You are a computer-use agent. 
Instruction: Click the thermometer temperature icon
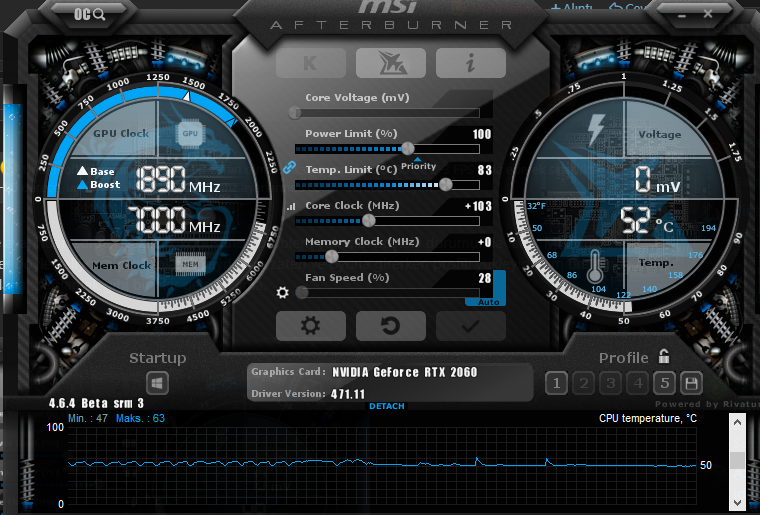tap(595, 266)
